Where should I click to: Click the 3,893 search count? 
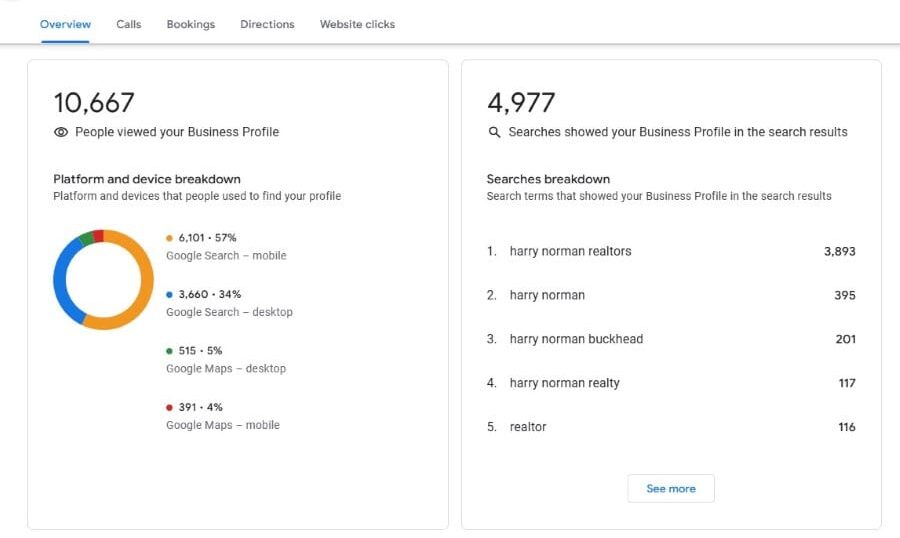click(x=840, y=251)
